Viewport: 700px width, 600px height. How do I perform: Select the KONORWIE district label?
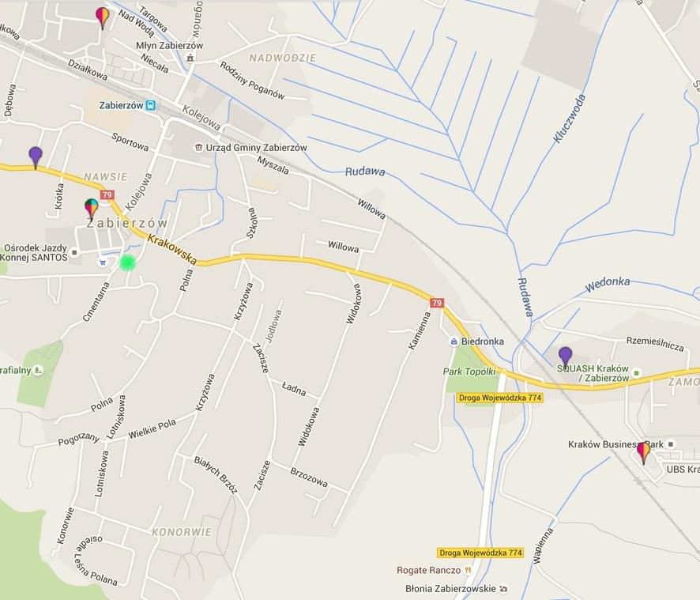(182, 532)
